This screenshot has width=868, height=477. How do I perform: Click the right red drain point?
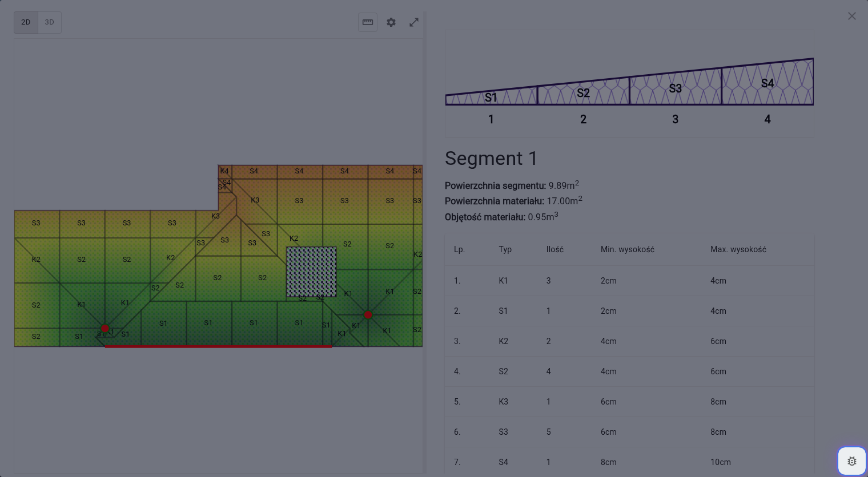point(368,315)
